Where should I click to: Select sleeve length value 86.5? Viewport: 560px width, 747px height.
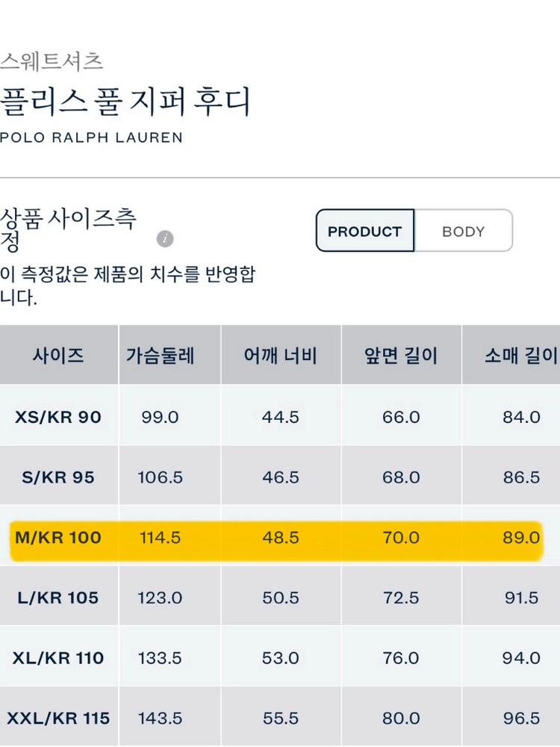tap(521, 477)
